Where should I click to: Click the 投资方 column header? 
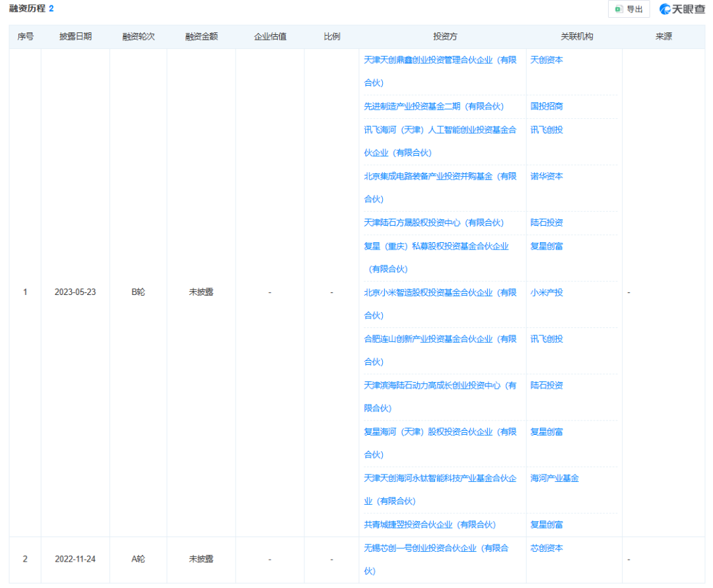click(x=445, y=36)
